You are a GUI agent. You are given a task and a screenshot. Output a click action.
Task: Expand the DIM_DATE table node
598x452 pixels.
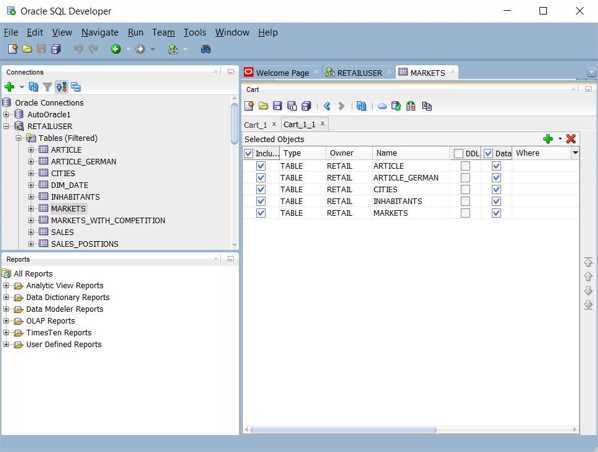tap(31, 185)
